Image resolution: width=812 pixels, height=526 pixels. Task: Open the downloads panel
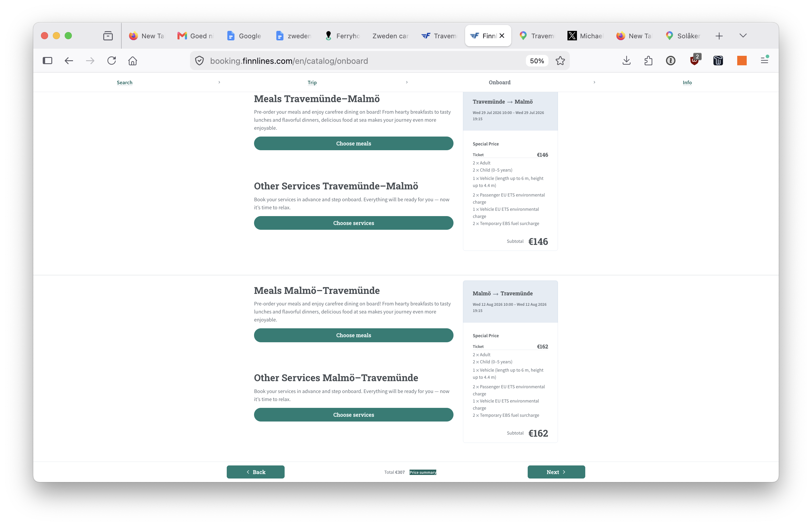point(627,61)
